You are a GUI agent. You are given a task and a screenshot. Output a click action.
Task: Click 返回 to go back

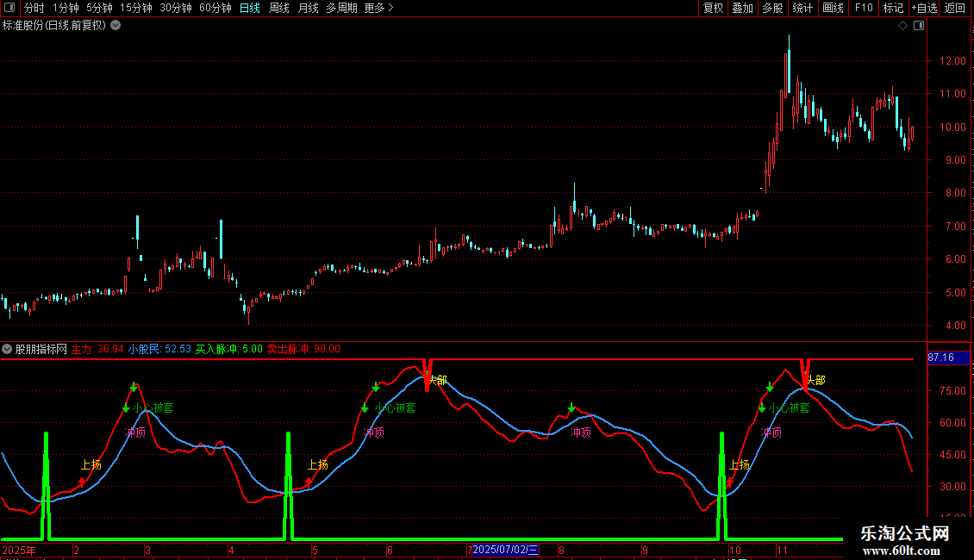(x=955, y=8)
